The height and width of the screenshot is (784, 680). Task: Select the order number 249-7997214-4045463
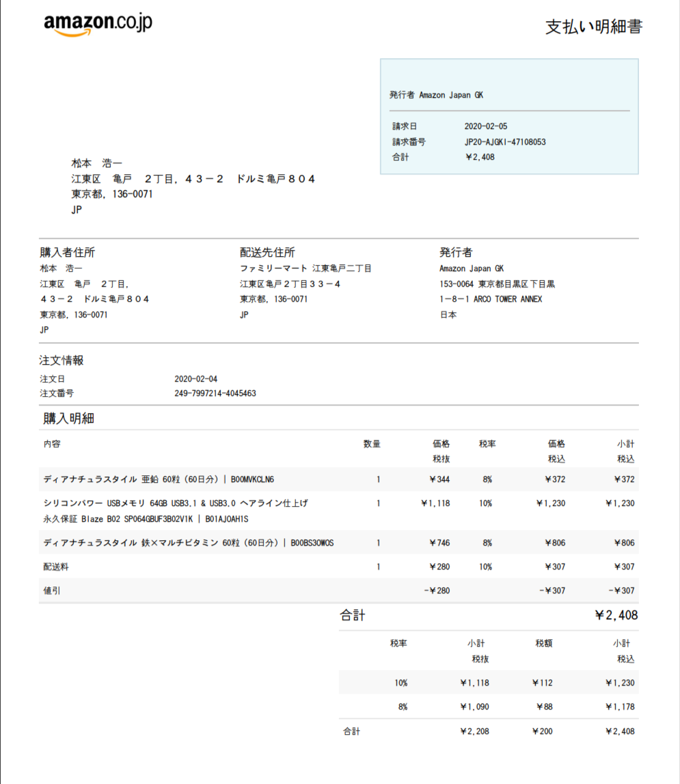215,393
